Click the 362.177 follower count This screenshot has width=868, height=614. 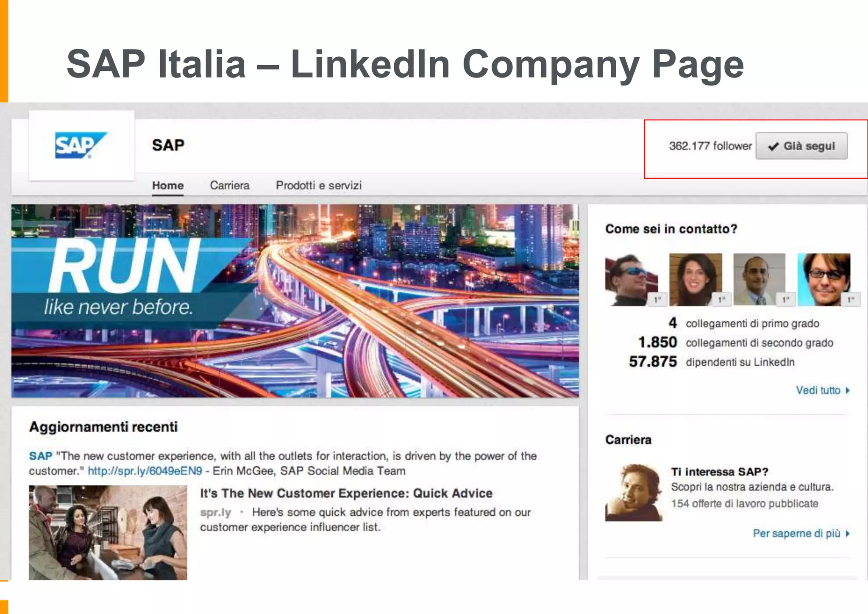tap(710, 146)
